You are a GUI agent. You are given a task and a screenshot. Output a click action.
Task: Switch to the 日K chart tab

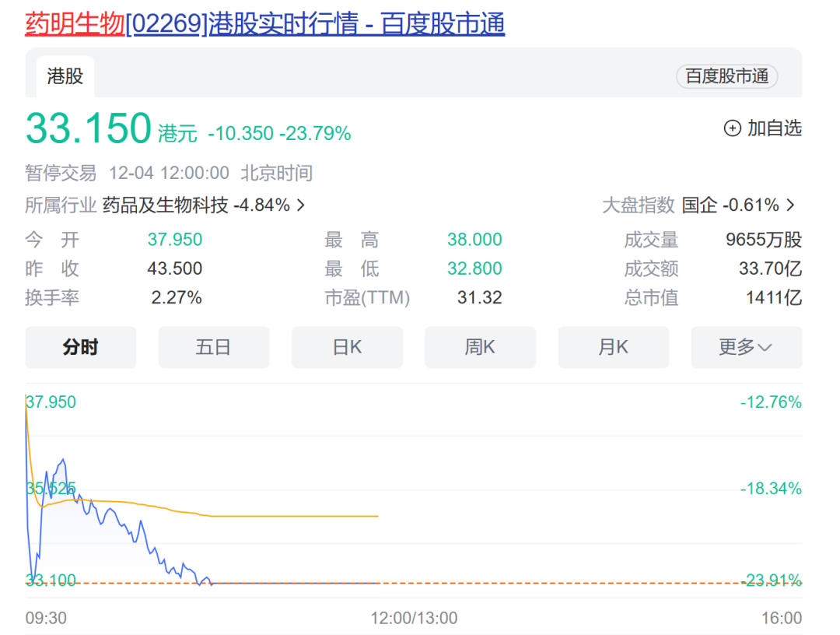pyautogui.click(x=347, y=347)
